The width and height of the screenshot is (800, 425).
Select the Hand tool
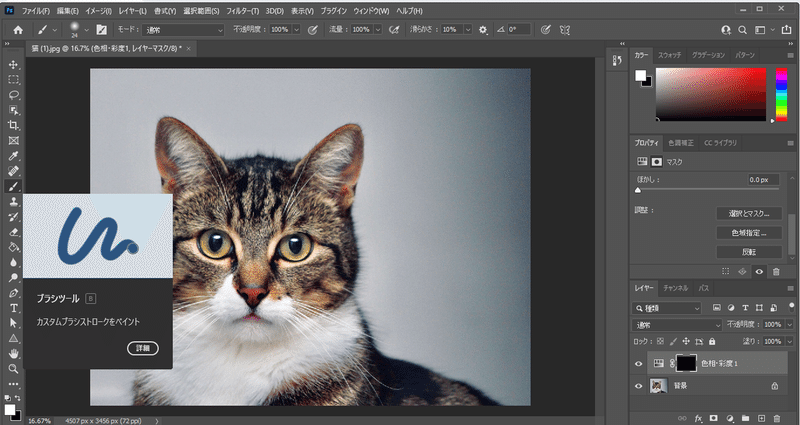pyautogui.click(x=14, y=353)
